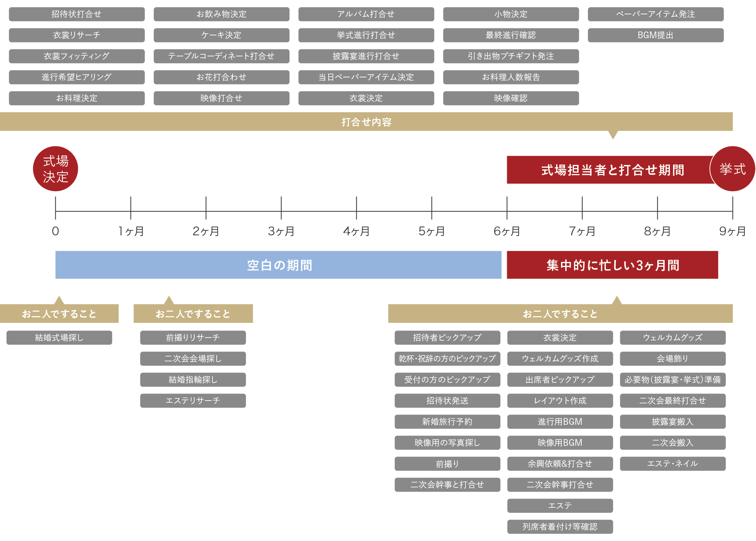
Task: Click the エステ・ネイル item
Action: (x=673, y=464)
